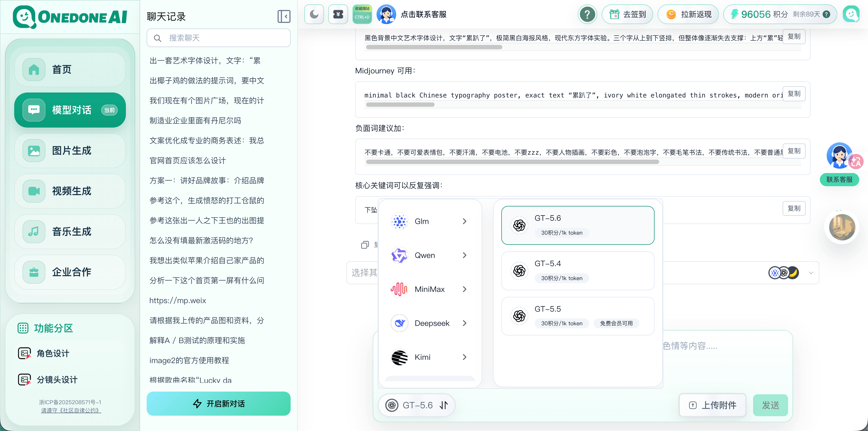Go to 首页 home page

click(x=70, y=70)
